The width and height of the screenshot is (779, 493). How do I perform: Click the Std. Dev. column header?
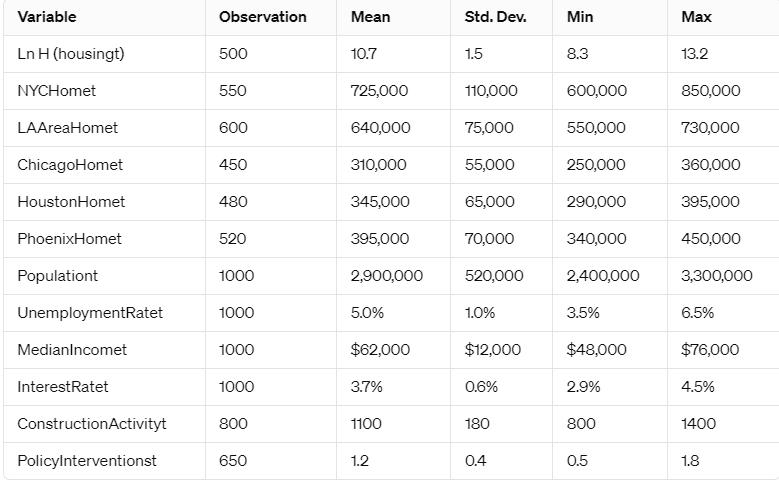[x=495, y=17]
